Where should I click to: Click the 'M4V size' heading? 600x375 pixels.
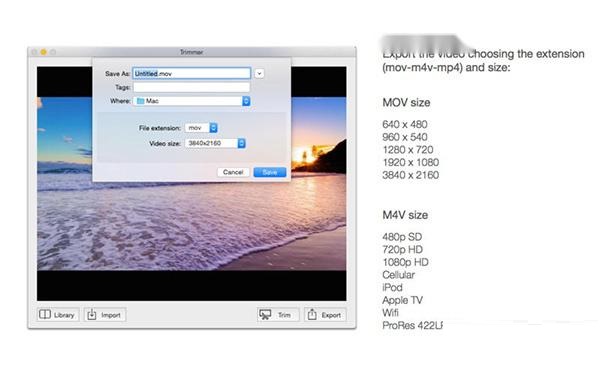tap(405, 215)
